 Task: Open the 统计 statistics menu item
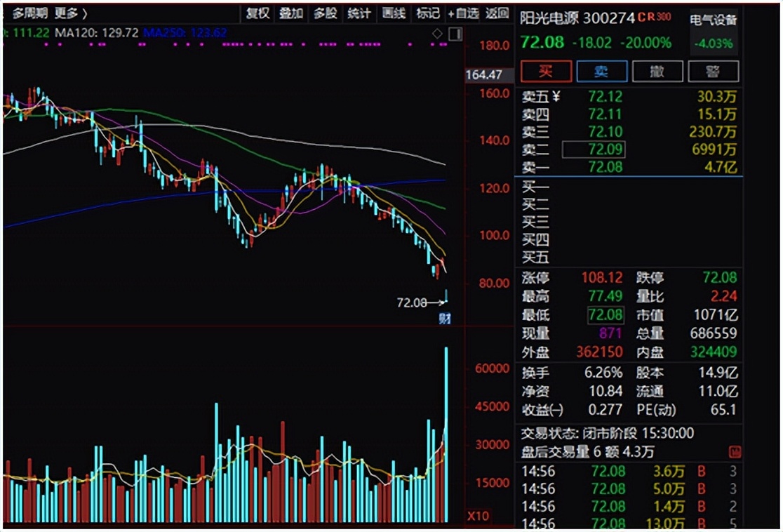(x=359, y=13)
